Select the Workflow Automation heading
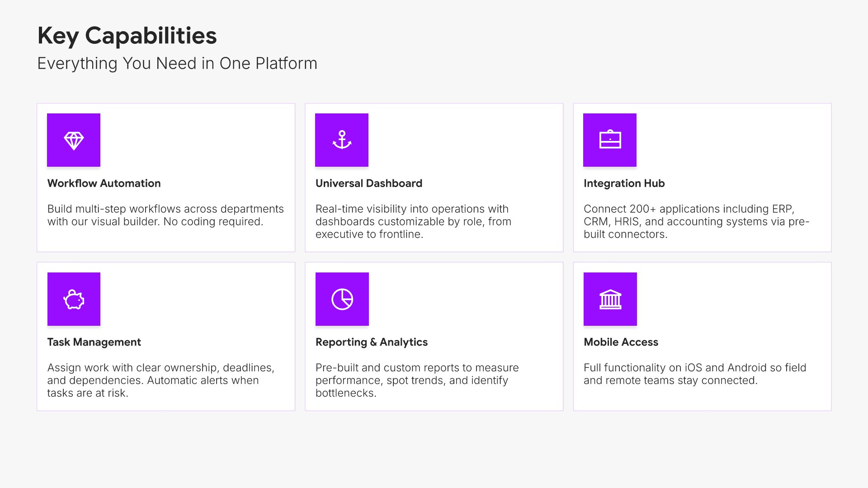868x488 pixels. click(104, 183)
